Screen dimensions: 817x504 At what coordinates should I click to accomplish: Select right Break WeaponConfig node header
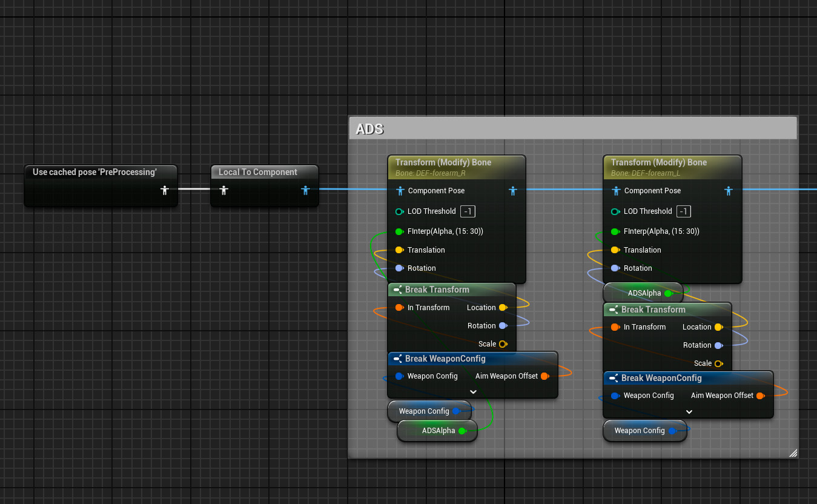[688, 378]
